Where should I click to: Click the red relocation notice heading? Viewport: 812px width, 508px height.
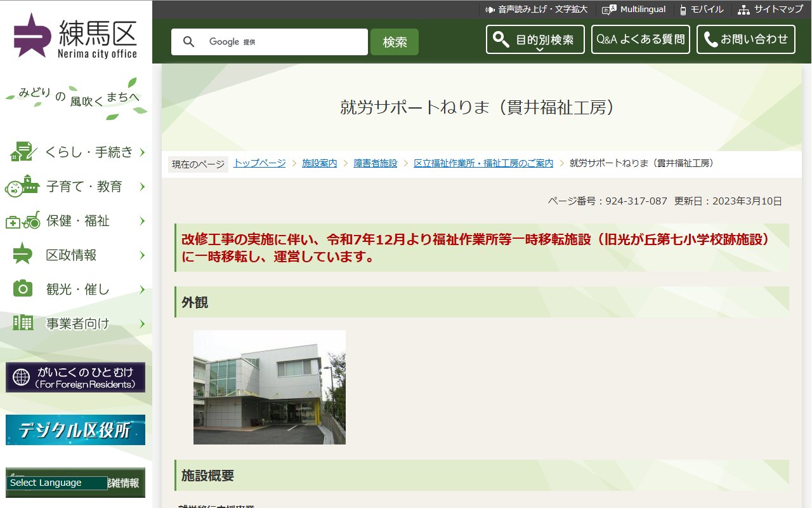coord(482,248)
